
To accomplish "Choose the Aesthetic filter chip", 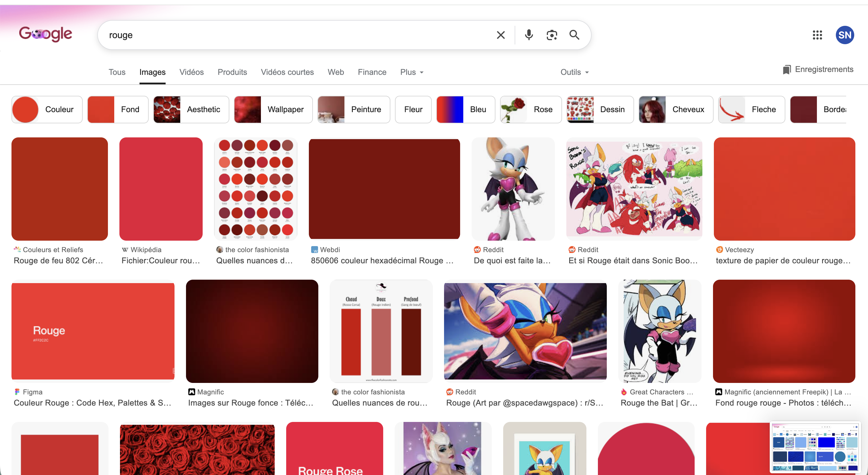I will (x=191, y=109).
